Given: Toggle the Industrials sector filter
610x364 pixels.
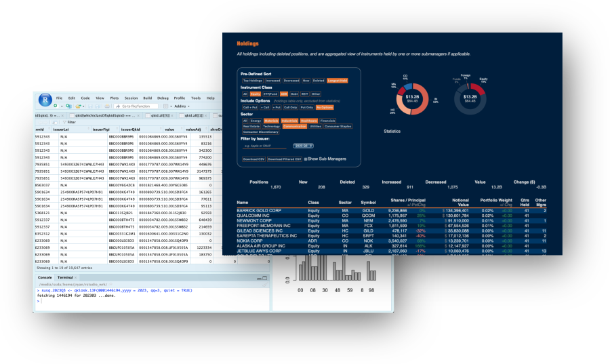Looking at the screenshot, I should 289,121.
